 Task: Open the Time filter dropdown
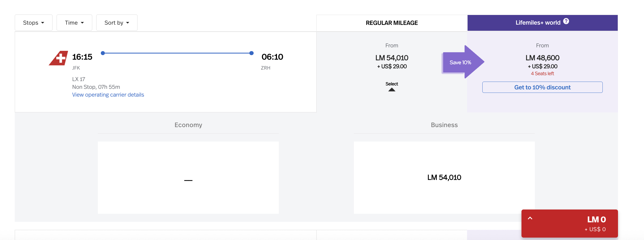(x=74, y=23)
